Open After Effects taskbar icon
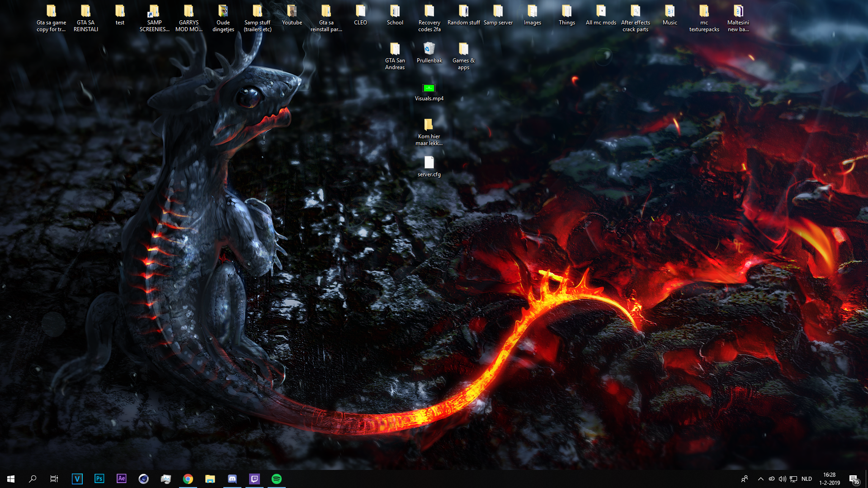Image resolution: width=868 pixels, height=488 pixels. [x=122, y=479]
